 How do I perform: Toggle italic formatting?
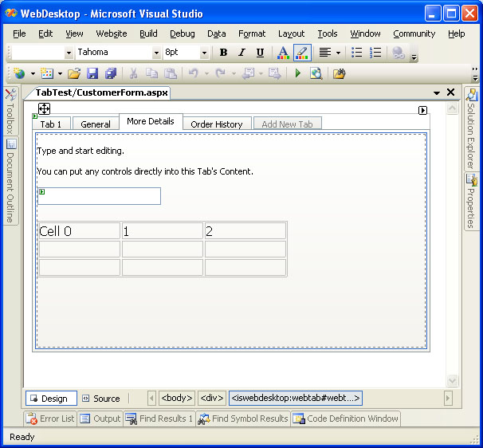(x=241, y=53)
